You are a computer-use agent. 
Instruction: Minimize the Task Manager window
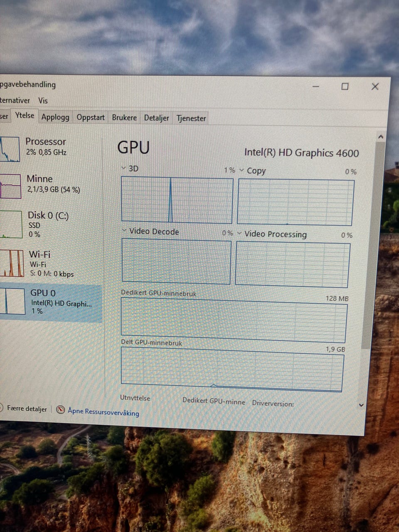pyautogui.click(x=316, y=86)
